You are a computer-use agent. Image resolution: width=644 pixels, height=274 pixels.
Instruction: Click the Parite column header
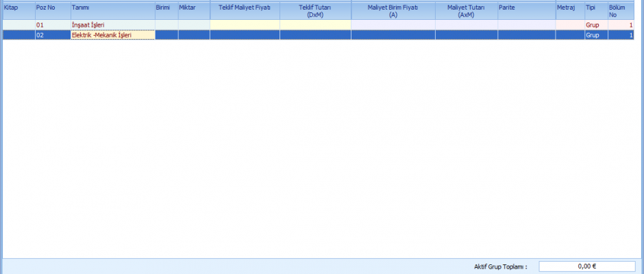pos(526,10)
